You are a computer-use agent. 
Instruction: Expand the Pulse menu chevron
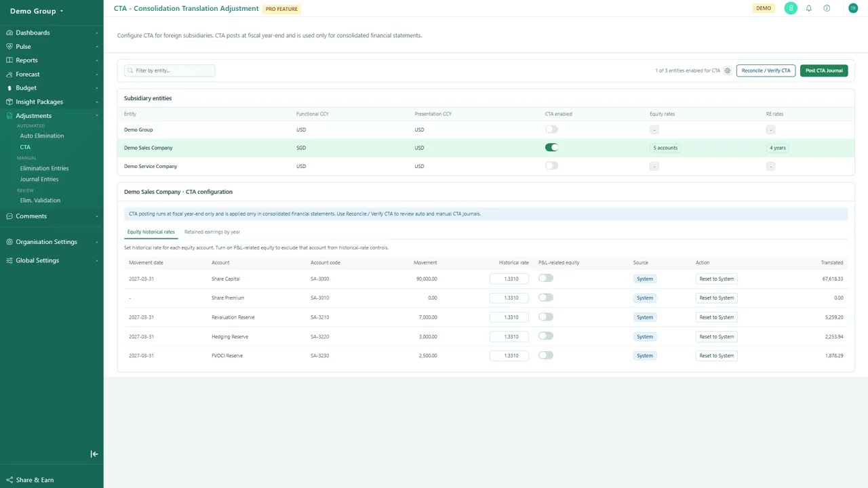(97, 47)
